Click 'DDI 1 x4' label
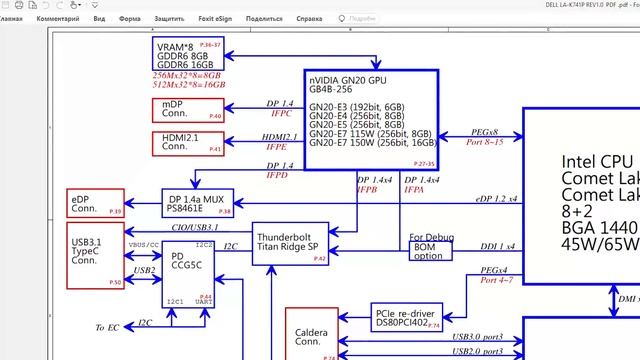The image size is (640, 360). [498, 247]
